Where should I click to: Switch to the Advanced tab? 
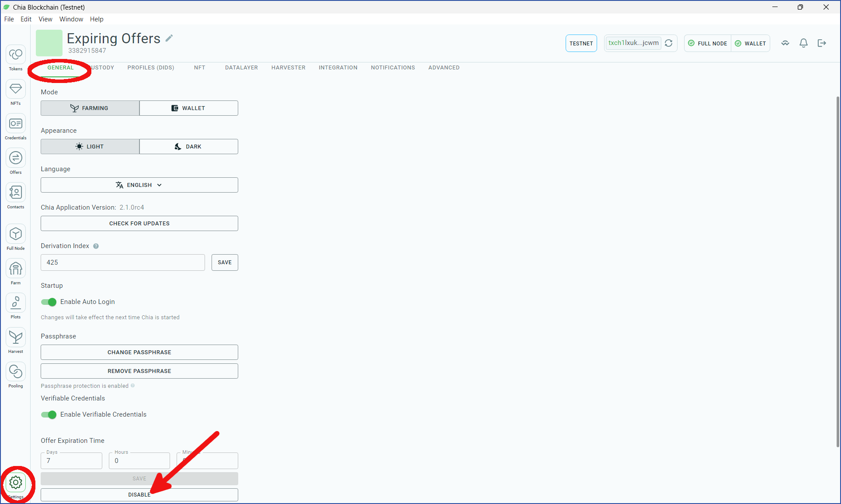click(x=444, y=68)
